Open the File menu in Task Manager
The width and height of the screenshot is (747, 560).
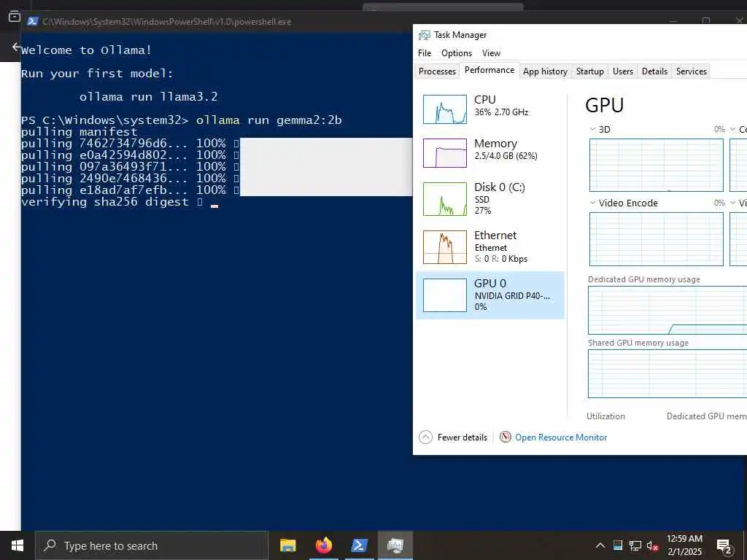tap(425, 52)
